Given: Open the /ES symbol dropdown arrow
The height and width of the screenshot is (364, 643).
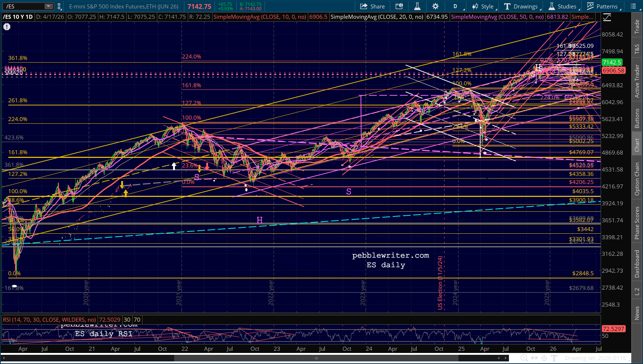Looking at the screenshot, I should 48,6.
